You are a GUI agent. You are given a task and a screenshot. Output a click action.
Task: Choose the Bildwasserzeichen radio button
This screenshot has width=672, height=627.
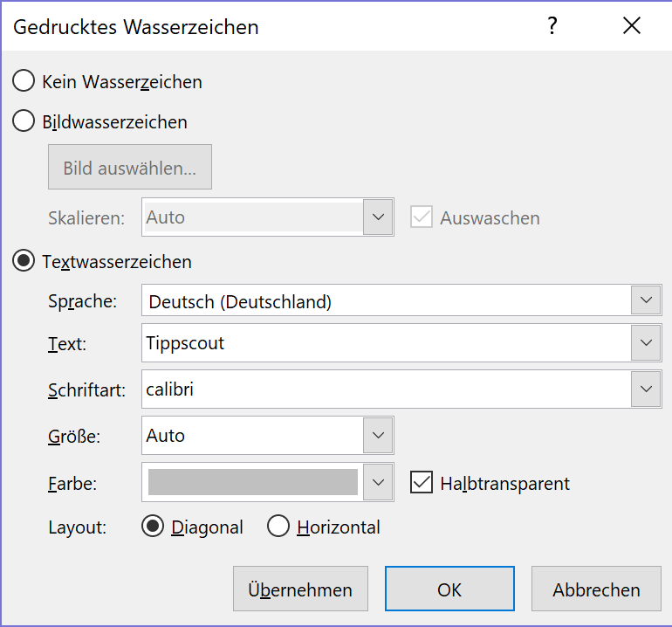(24, 121)
